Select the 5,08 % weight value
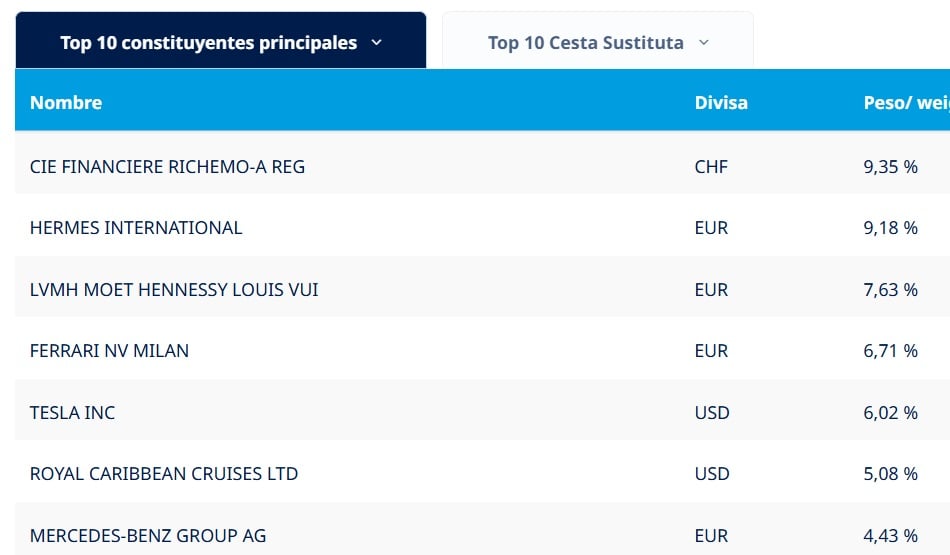Image resolution: width=950 pixels, height=555 pixels. 890,473
